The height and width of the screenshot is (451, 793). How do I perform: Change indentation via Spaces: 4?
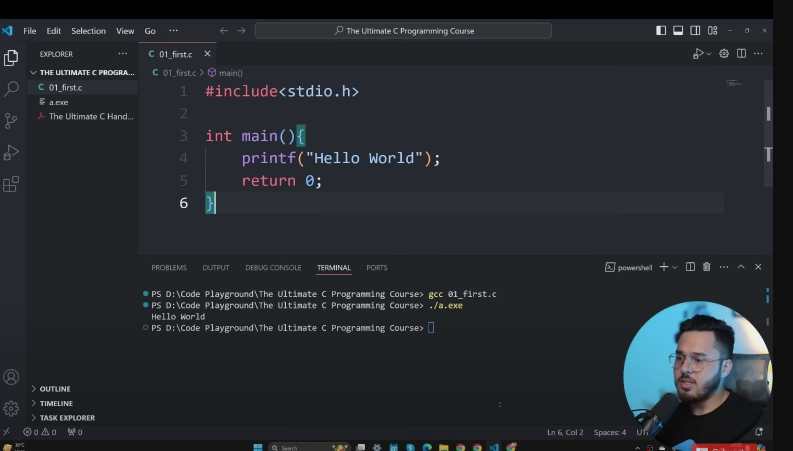click(609, 433)
